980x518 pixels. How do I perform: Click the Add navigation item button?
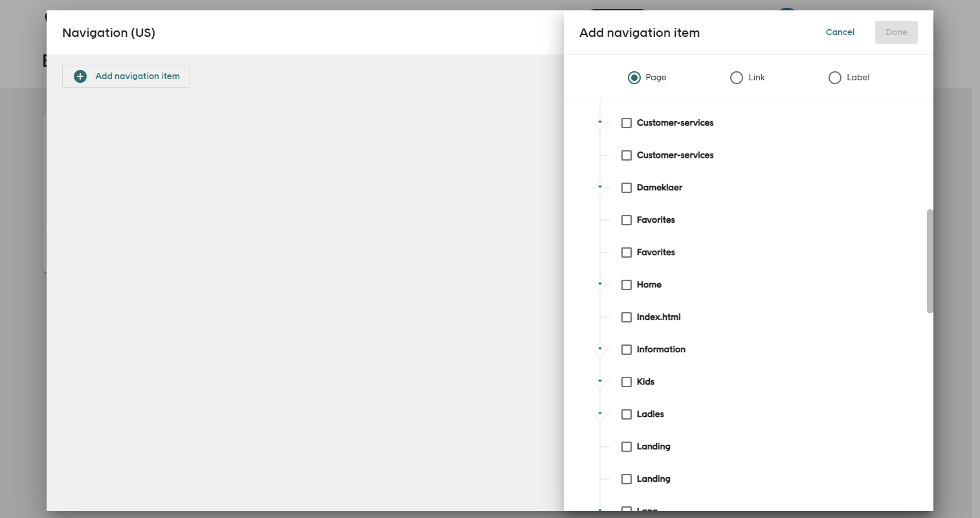click(126, 76)
